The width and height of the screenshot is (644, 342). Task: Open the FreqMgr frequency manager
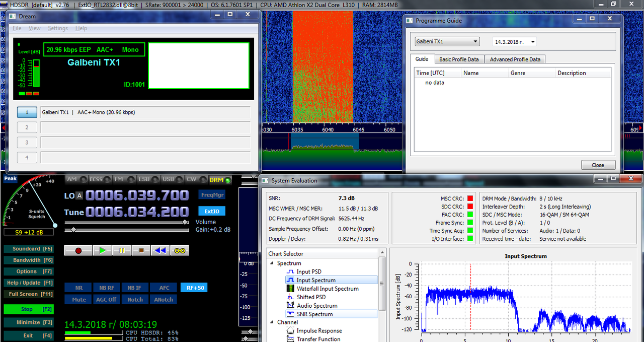pyautogui.click(x=212, y=195)
